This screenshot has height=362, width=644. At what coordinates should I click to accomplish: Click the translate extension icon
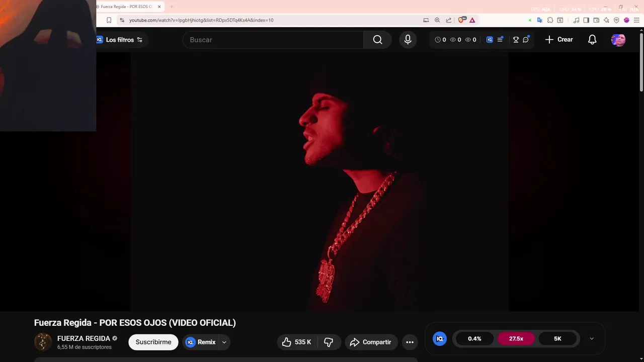540,20
